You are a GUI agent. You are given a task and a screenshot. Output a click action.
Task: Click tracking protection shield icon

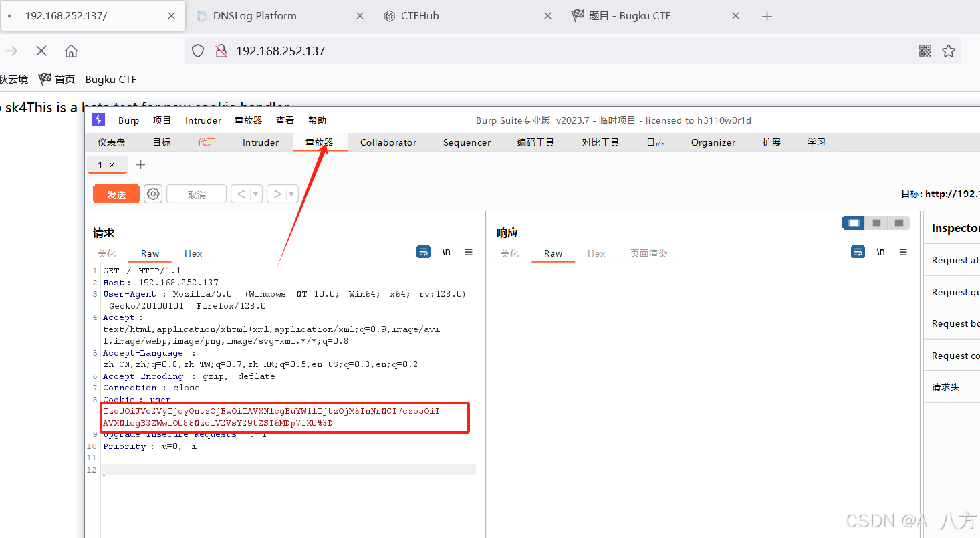coord(198,51)
